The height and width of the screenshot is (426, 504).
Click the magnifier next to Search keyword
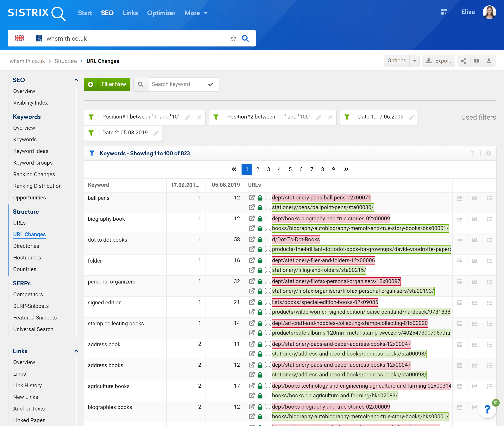coord(141,84)
